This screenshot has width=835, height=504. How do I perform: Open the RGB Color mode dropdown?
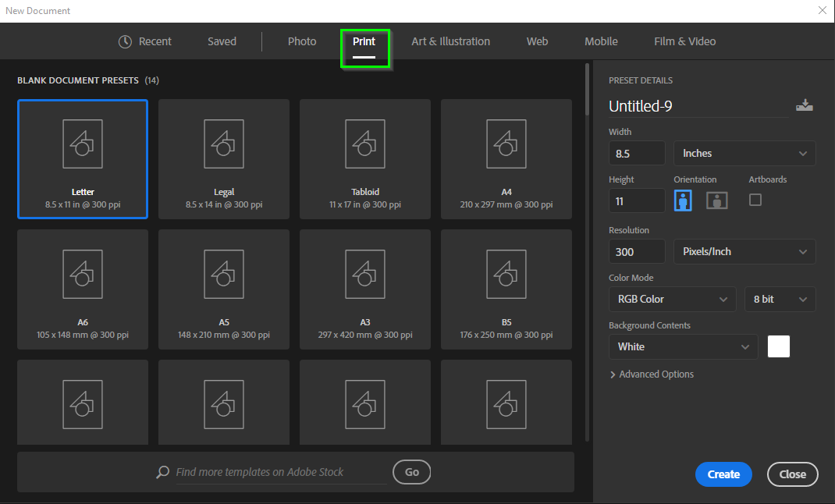tap(672, 299)
